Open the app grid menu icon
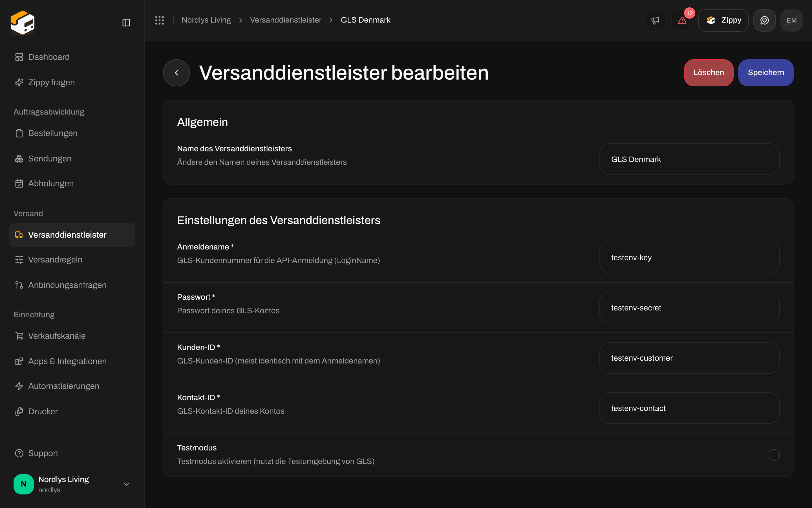This screenshot has width=812, height=508. [159, 20]
